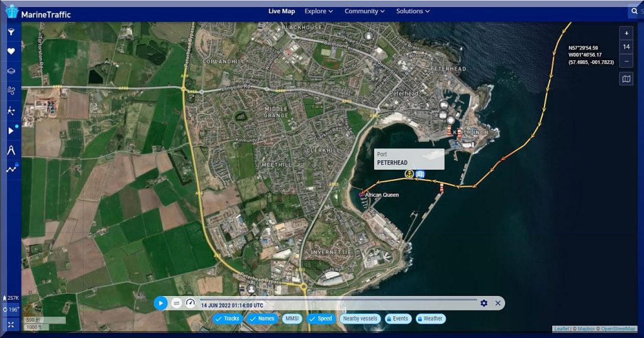Click the map style selector icon
Screen dimensions: 644x338
(626, 79)
